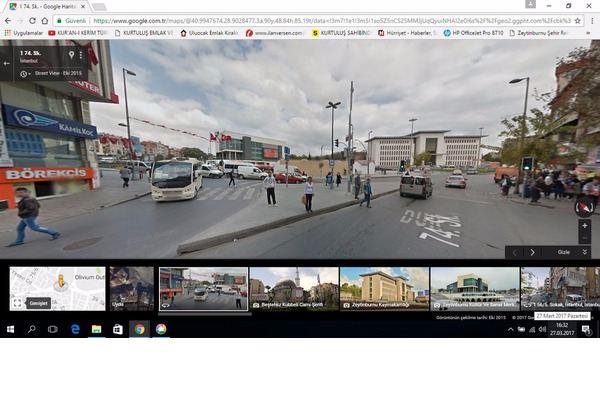Click the location pin icon beside 1 74. Sk.
The image size is (600, 400).
pyautogui.click(x=71, y=55)
